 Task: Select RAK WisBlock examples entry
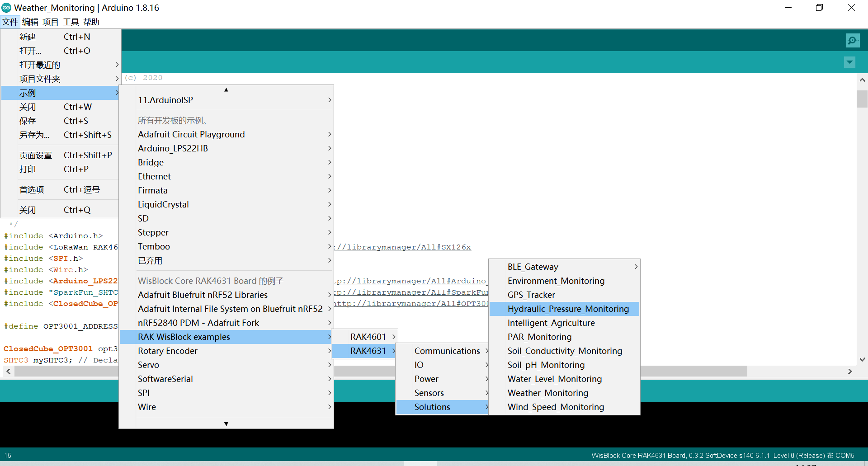[x=226, y=337]
